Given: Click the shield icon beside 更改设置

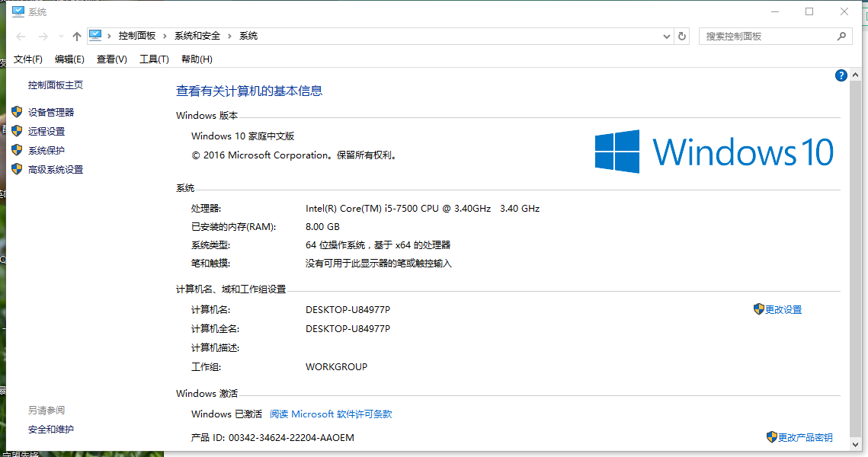Looking at the screenshot, I should pos(758,309).
